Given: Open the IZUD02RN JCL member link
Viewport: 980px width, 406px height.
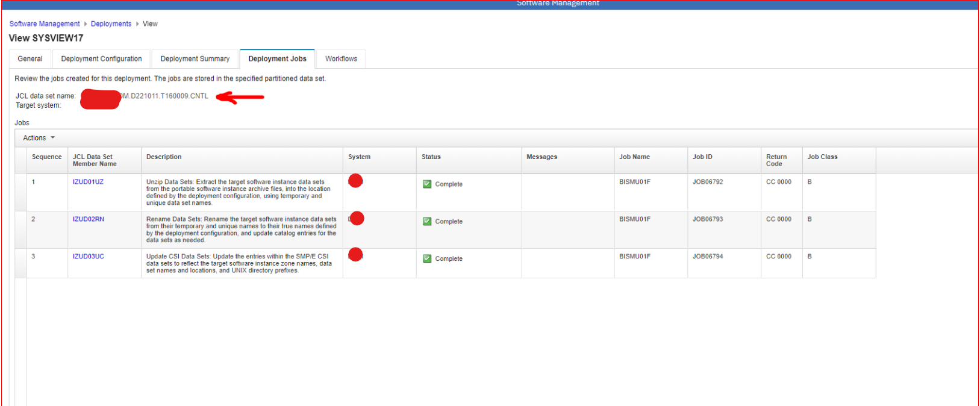Looking at the screenshot, I should 89,219.
